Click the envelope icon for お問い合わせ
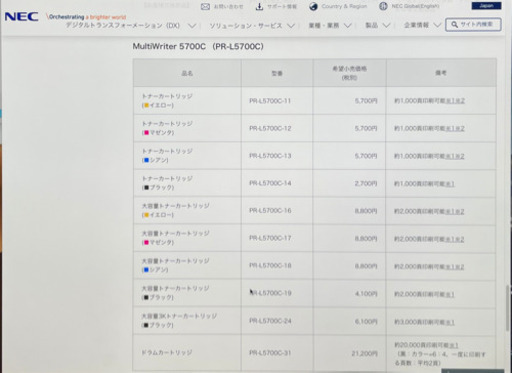Image resolution: width=512 pixels, height=373 pixels. tap(205, 6)
